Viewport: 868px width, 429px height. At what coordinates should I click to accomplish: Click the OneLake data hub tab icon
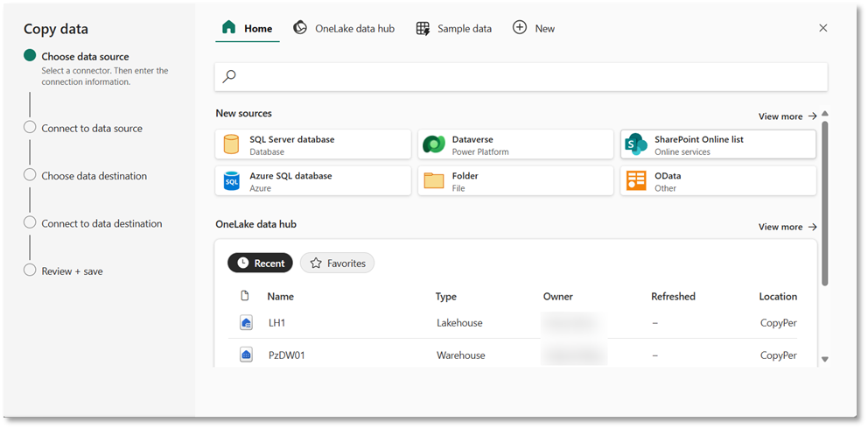coord(300,28)
